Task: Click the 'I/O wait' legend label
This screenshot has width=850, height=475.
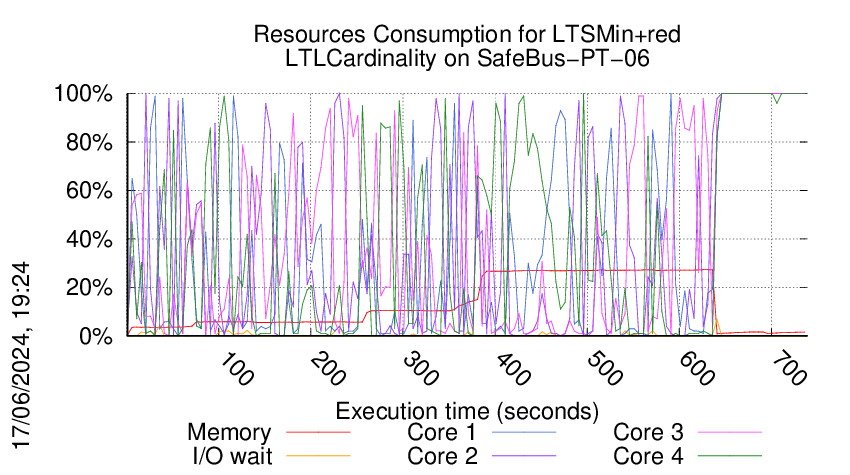Action: click(x=233, y=456)
